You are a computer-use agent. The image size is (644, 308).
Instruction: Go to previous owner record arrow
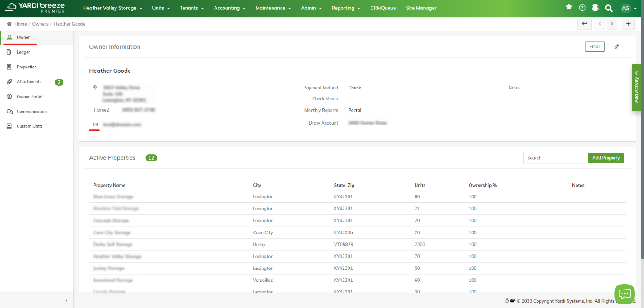[x=600, y=24]
